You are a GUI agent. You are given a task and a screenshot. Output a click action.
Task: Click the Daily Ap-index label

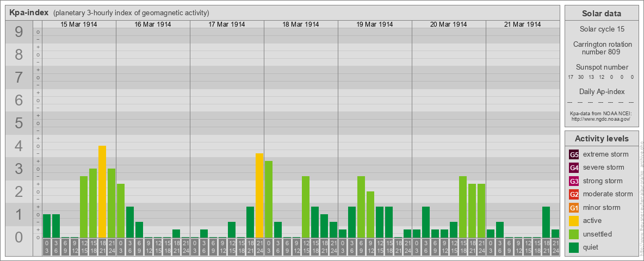[x=602, y=91]
